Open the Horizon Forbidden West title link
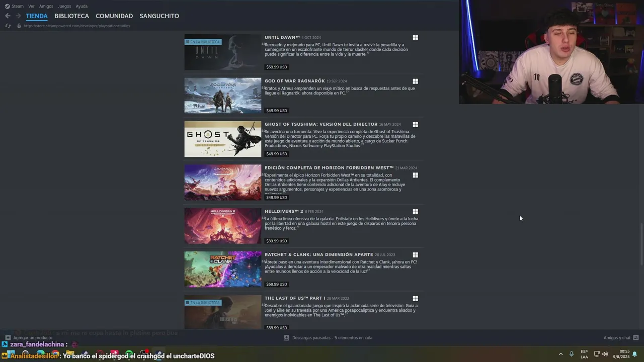644x362 pixels. (x=329, y=167)
